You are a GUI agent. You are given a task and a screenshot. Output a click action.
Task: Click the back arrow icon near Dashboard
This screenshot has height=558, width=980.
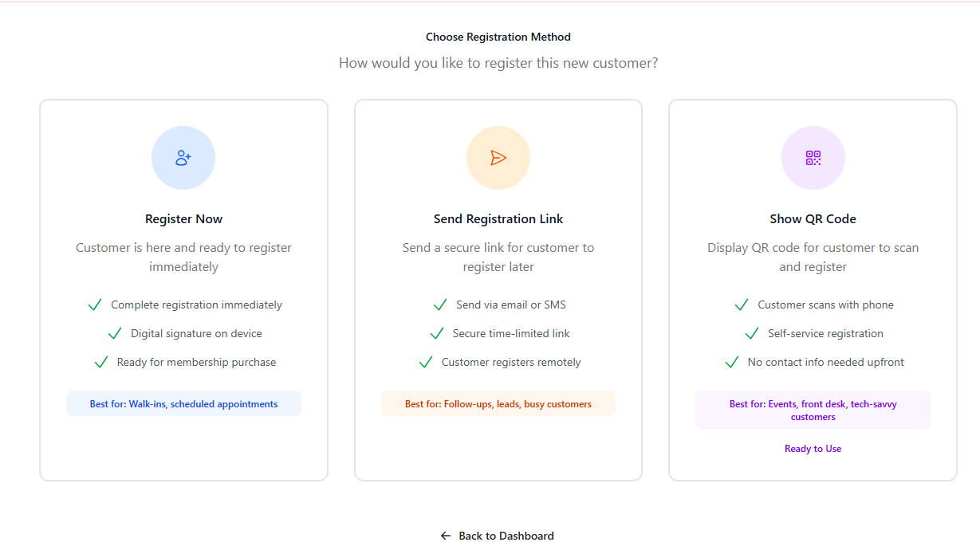[446, 536]
